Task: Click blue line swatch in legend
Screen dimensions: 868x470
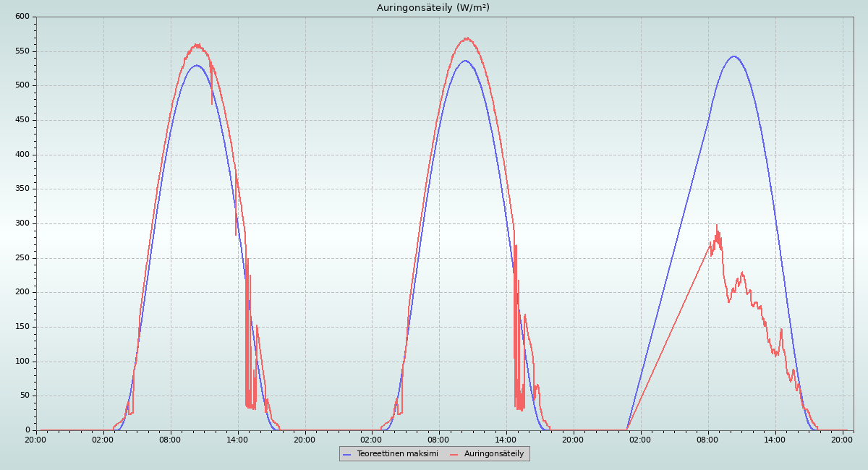Action: 347,454
